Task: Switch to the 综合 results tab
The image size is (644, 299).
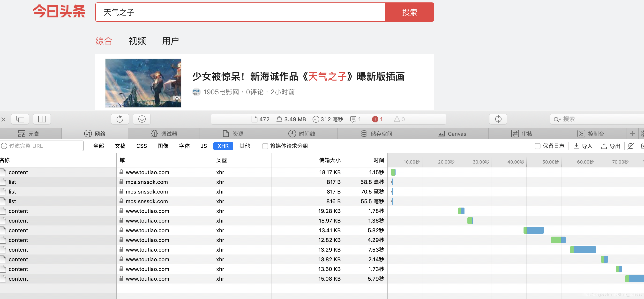Action: coord(104,41)
